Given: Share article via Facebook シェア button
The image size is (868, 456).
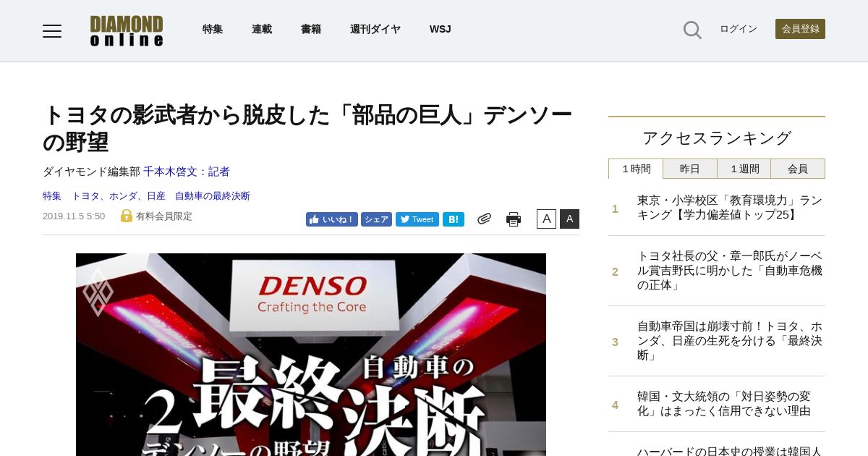Looking at the screenshot, I should pos(376,219).
